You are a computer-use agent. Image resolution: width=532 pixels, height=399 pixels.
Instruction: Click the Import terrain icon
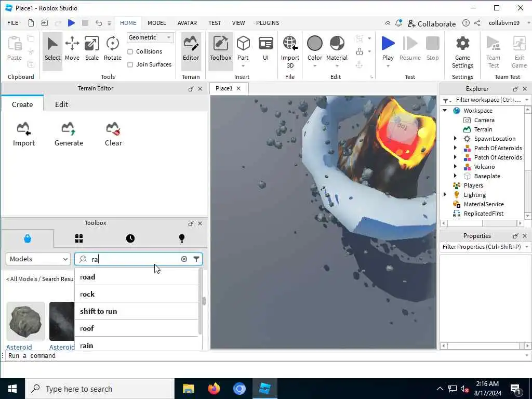pos(24,135)
